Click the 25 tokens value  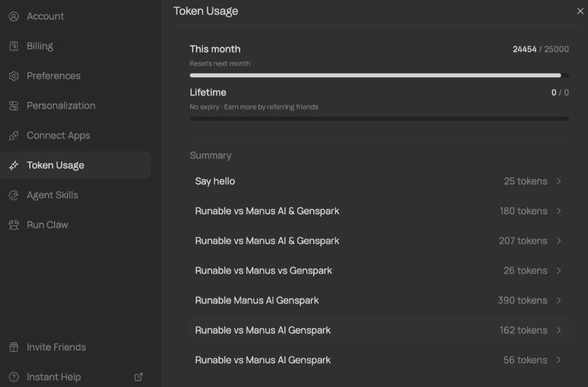coord(525,181)
